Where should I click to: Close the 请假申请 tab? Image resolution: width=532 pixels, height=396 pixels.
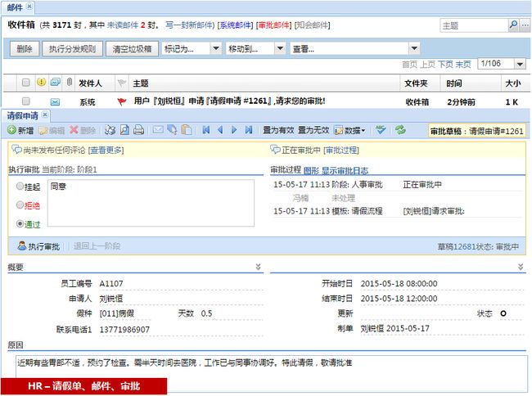[45, 115]
